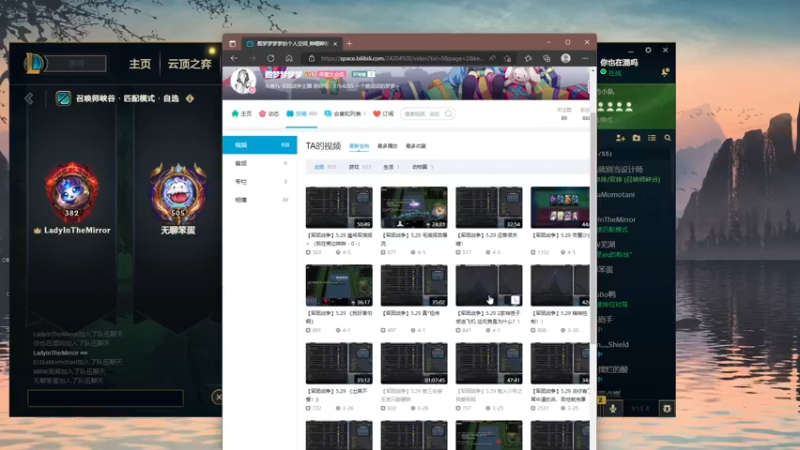The image size is (800, 450).
Task: View site information lock icon
Action: (311, 58)
